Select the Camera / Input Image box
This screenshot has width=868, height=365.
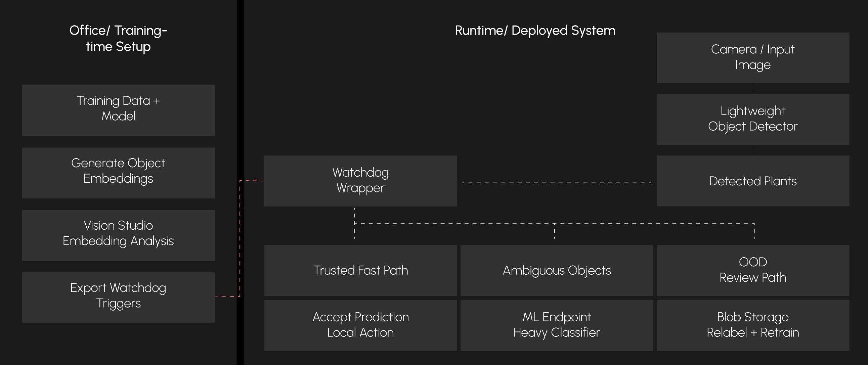(x=753, y=58)
